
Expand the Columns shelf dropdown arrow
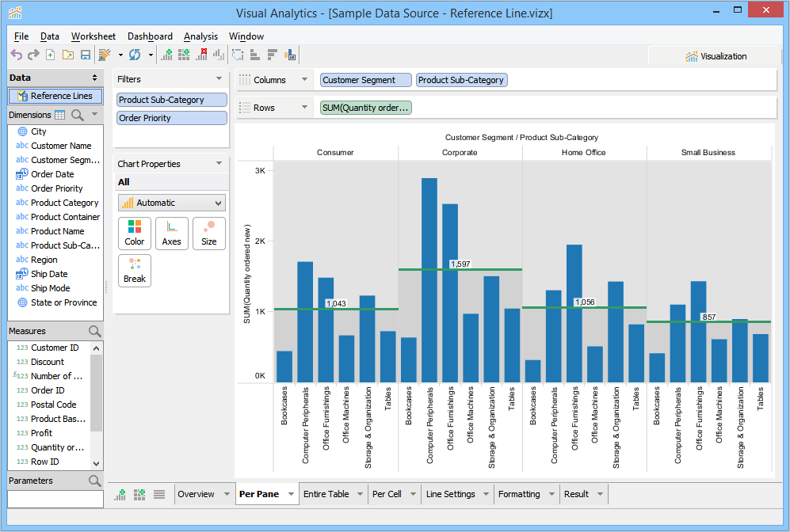(303, 80)
